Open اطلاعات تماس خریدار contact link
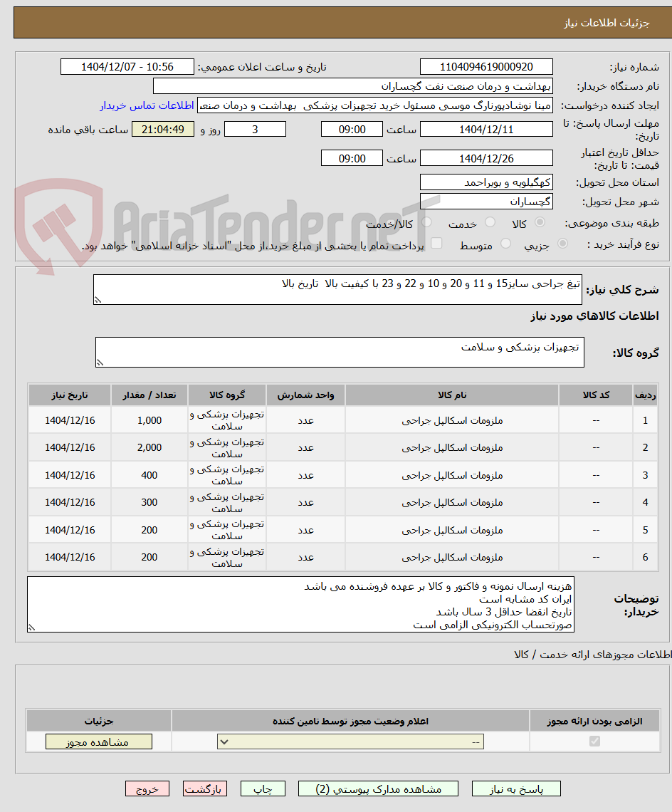 pyautogui.click(x=147, y=105)
